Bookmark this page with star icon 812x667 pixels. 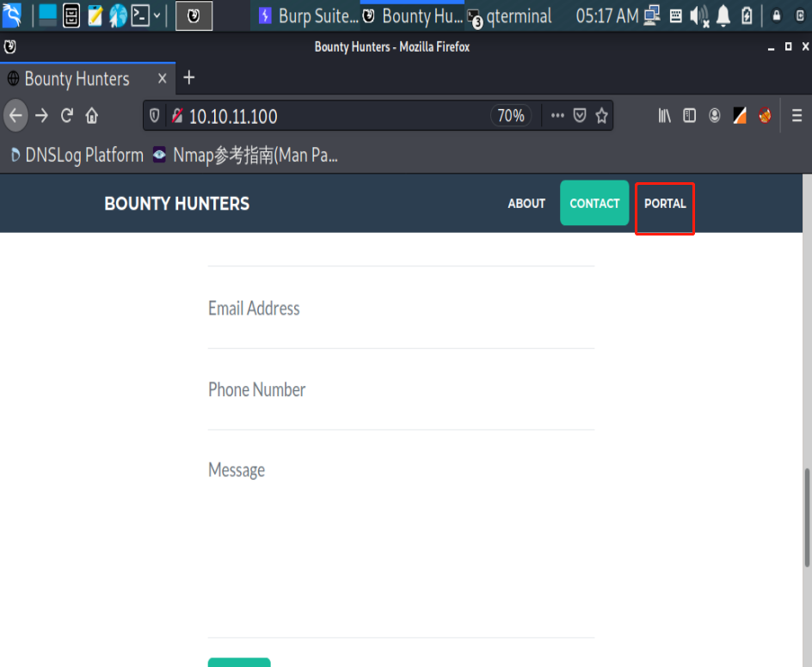pyautogui.click(x=601, y=115)
